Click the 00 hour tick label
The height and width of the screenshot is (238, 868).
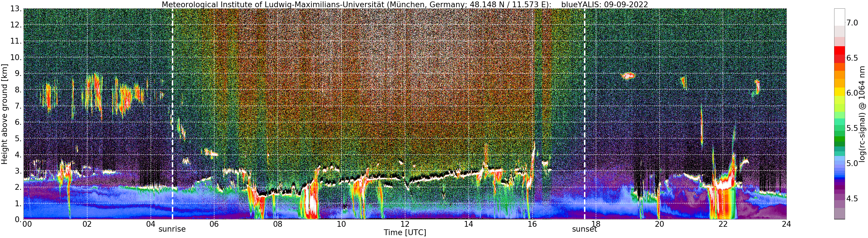27,224
